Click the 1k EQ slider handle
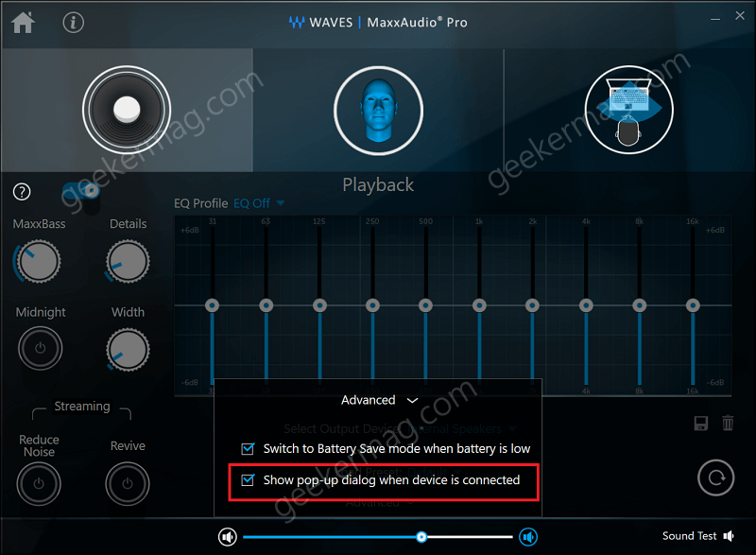 click(x=479, y=305)
